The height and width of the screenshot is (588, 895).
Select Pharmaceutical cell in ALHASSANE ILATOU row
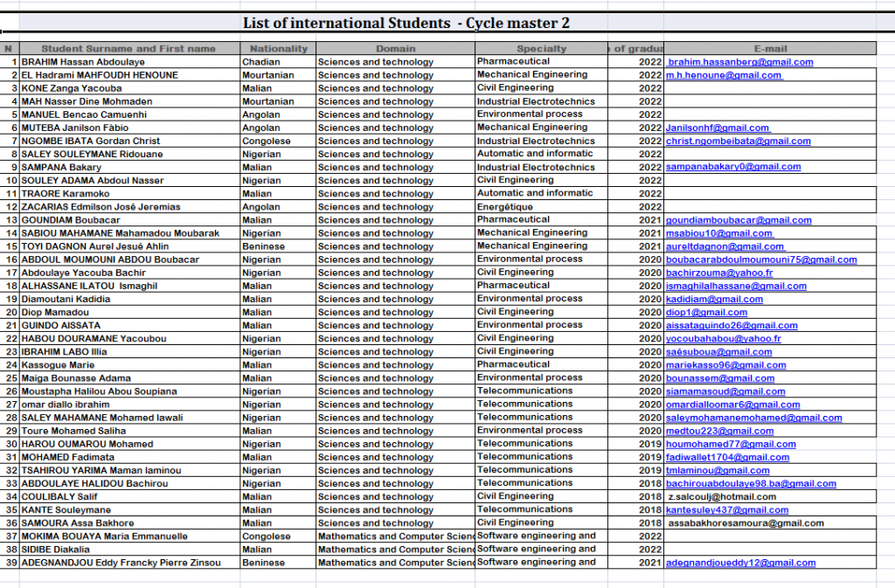click(541, 286)
